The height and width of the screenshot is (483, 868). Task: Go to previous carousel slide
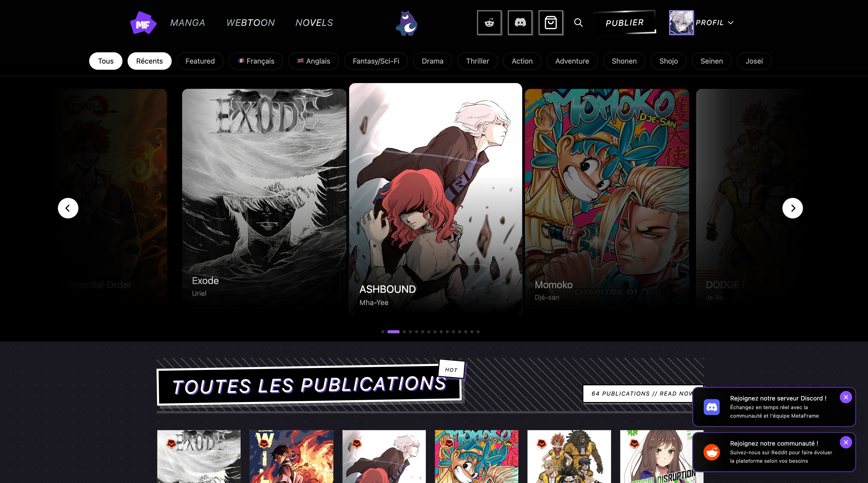(x=68, y=208)
